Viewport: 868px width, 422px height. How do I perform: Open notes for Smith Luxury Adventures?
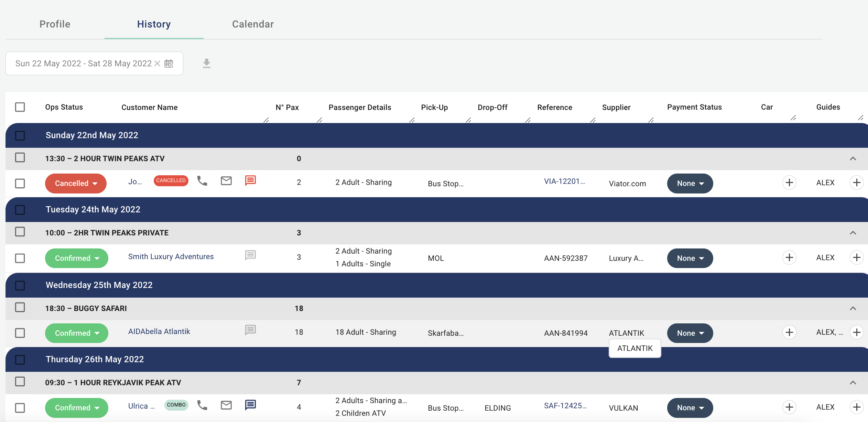[x=250, y=255]
